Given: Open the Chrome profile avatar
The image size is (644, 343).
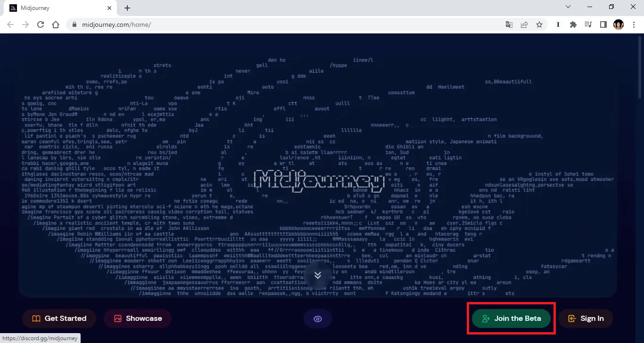Looking at the screenshot, I should point(619,24).
